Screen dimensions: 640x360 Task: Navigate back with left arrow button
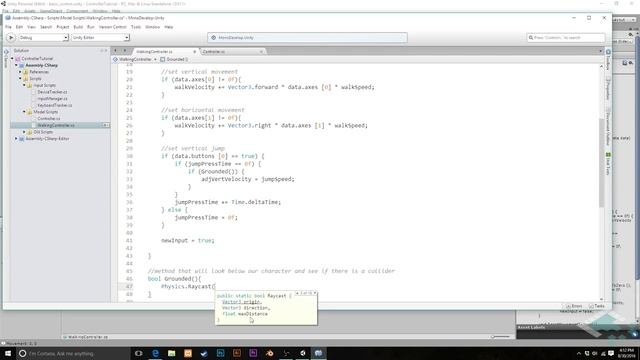click(x=116, y=51)
